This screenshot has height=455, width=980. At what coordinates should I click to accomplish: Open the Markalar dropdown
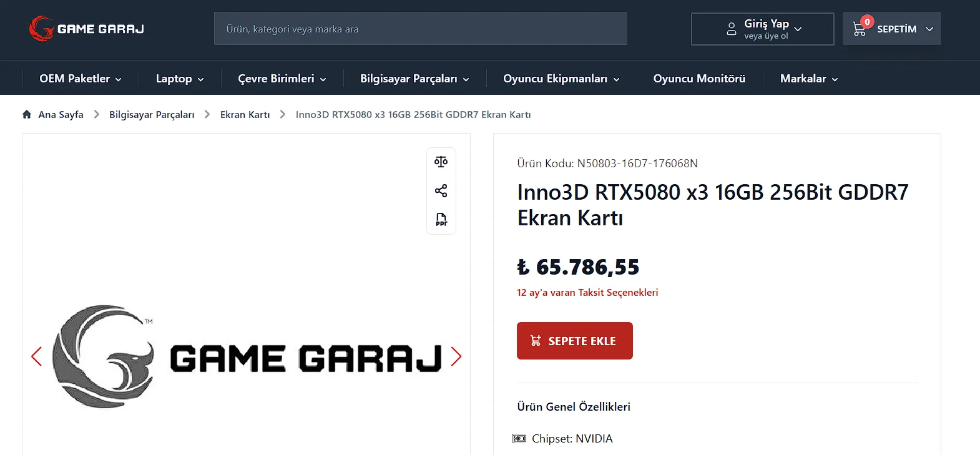coord(809,79)
